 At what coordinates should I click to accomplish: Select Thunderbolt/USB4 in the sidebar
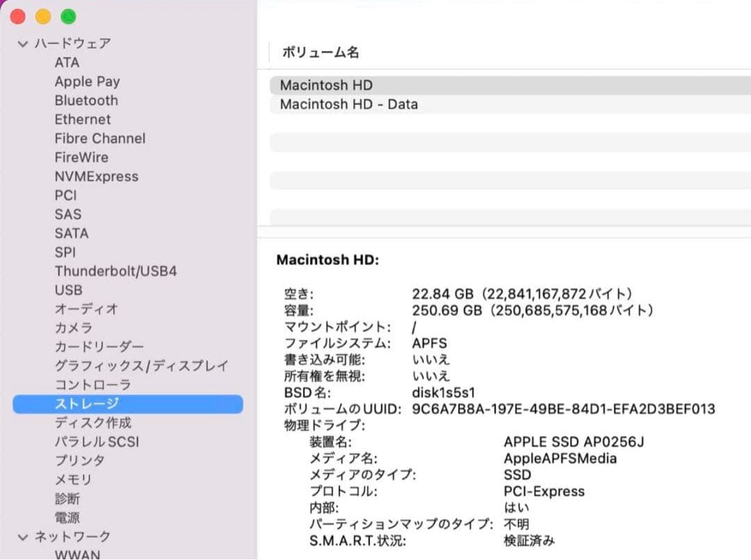point(115,271)
